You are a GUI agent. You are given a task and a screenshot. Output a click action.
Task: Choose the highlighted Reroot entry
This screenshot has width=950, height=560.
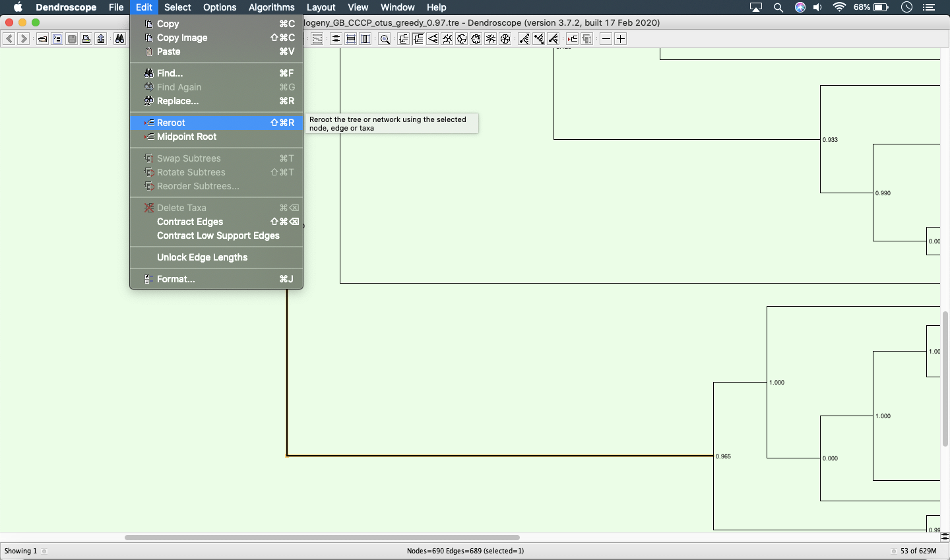point(216,123)
